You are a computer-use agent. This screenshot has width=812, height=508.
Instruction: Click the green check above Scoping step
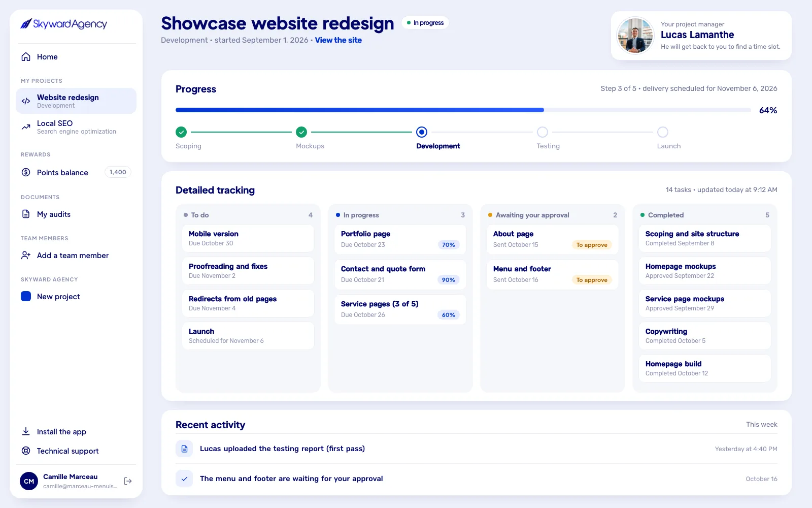181,132
